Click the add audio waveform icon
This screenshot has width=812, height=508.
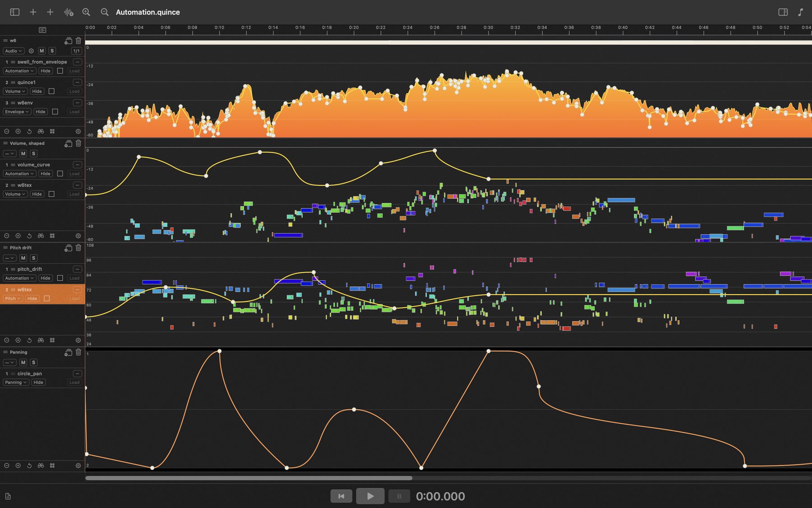69,12
